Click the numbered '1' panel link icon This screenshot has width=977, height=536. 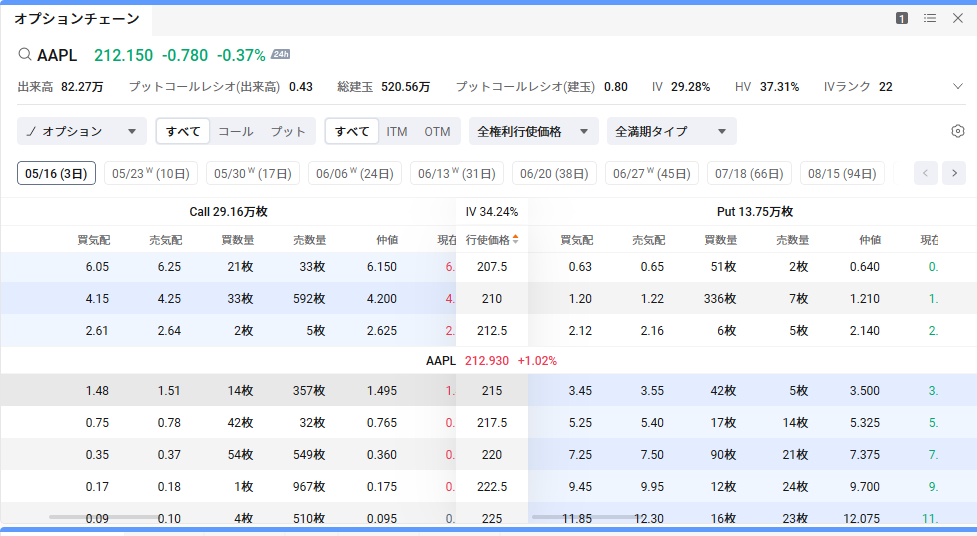tap(902, 18)
